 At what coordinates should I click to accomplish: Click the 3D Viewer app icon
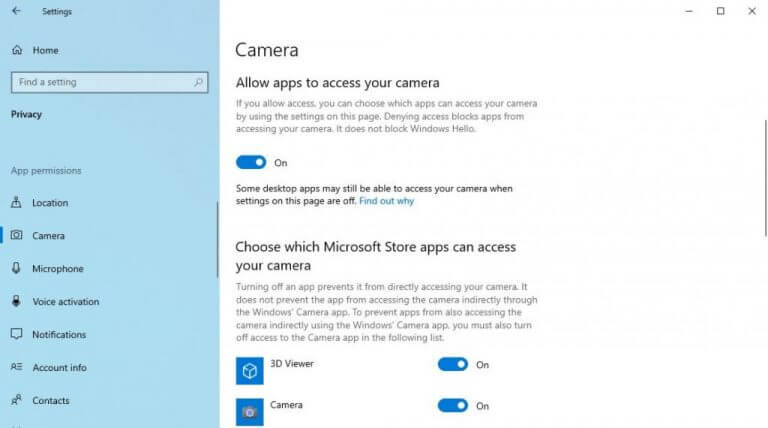click(x=249, y=371)
